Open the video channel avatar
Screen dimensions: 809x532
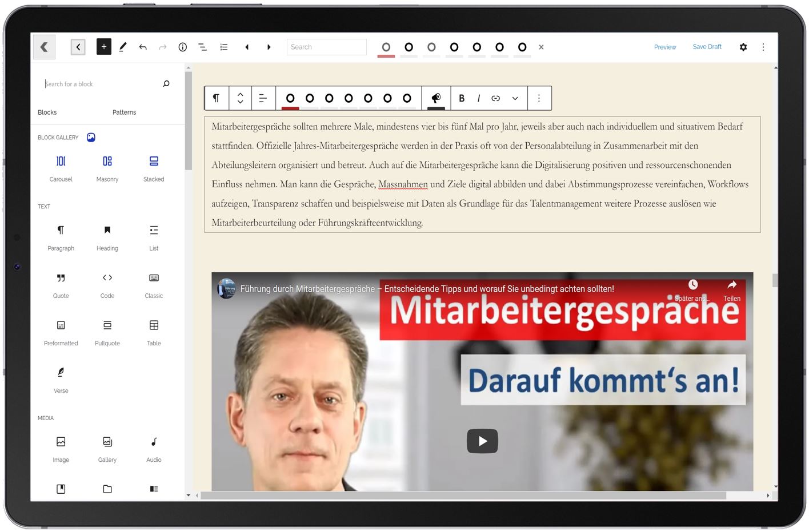226,289
